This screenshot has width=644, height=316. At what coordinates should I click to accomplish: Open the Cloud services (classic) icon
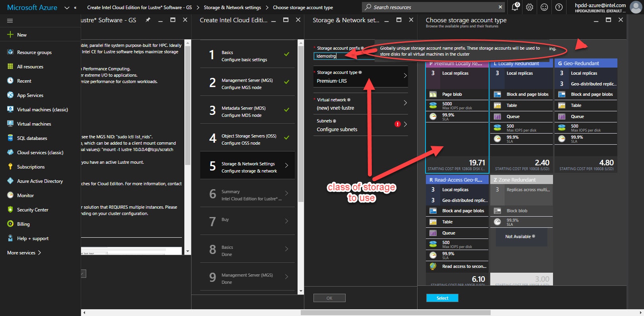point(10,152)
